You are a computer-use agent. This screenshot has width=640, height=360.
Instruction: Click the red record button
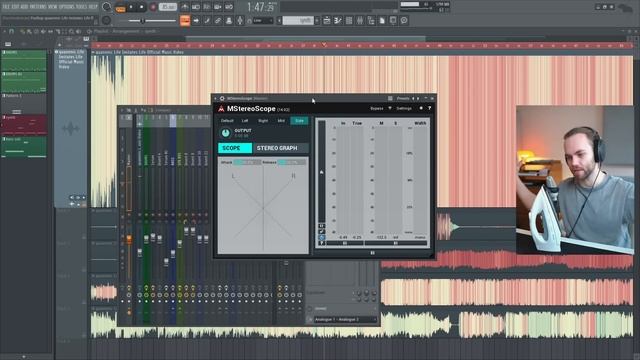coord(153,7)
